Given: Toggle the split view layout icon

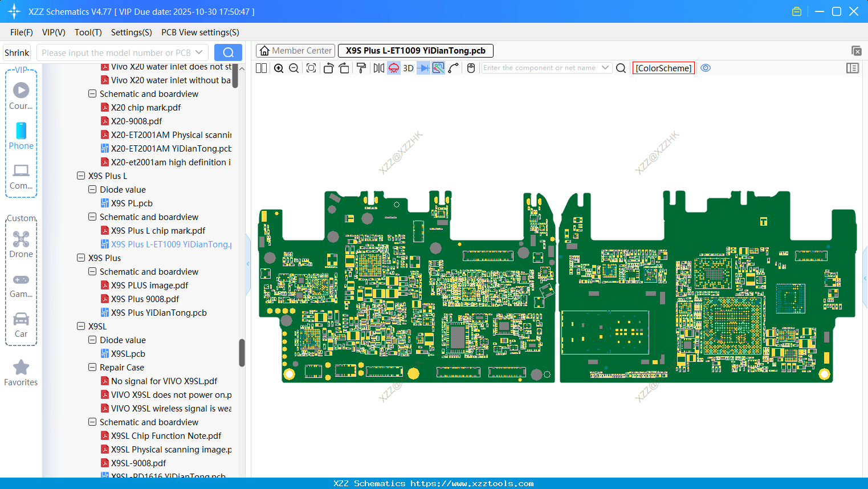Looking at the screenshot, I should coord(262,68).
